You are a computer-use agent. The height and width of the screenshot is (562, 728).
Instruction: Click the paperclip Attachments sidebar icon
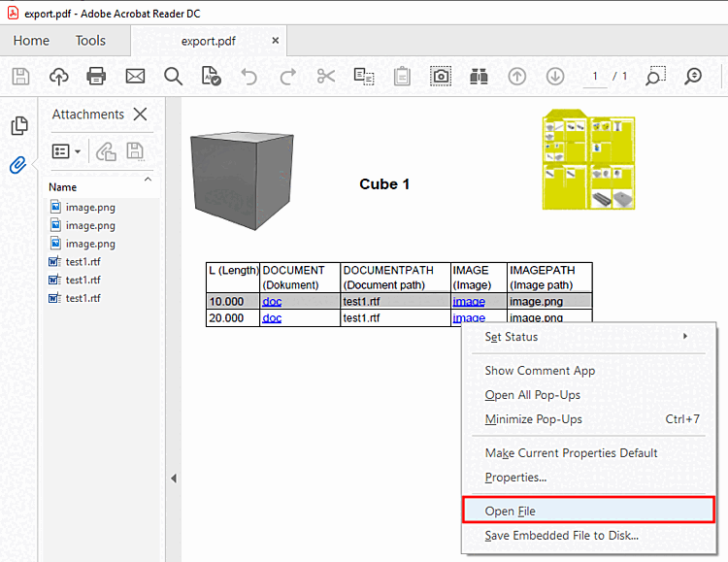pyautogui.click(x=18, y=164)
